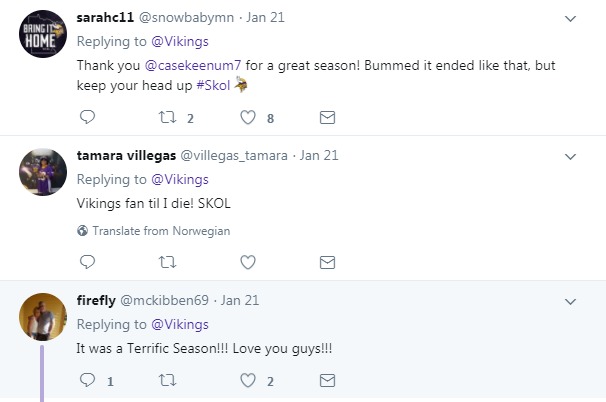This screenshot has width=606, height=402.
Task: Retweet firefly's Terrific Season tweet
Action: pyautogui.click(x=167, y=380)
